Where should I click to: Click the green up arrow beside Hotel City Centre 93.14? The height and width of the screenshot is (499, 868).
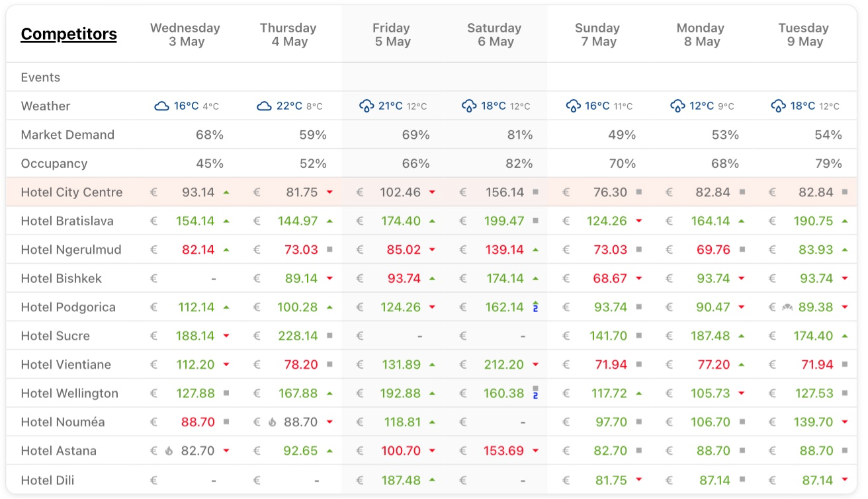[226, 192]
